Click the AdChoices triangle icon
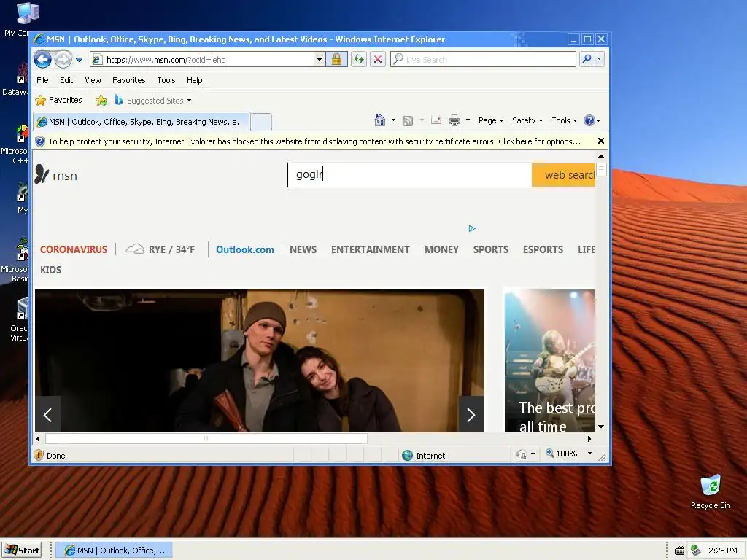The image size is (747, 560). [x=472, y=228]
